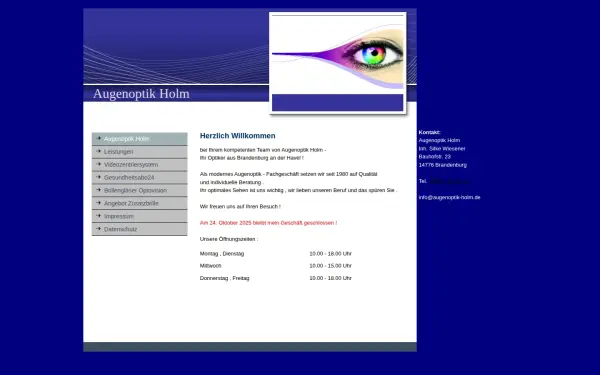Click the Herzlich Willkommen heading
600x375 pixels.
point(237,136)
